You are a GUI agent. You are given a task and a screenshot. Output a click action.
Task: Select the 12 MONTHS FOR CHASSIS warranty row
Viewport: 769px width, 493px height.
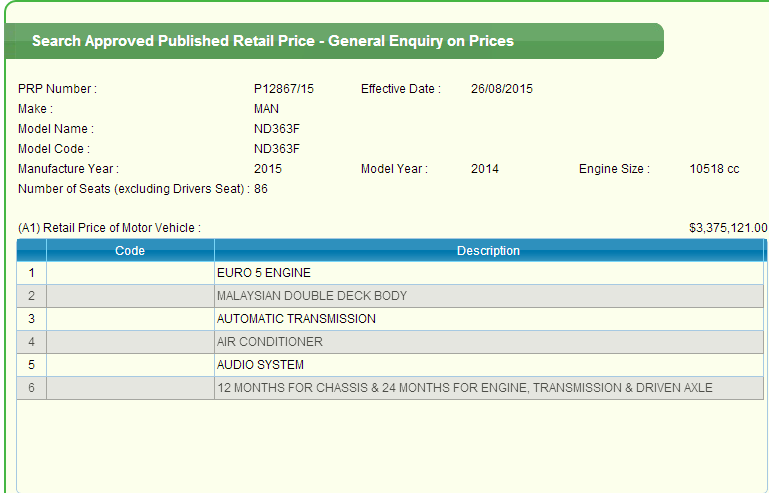(390, 388)
